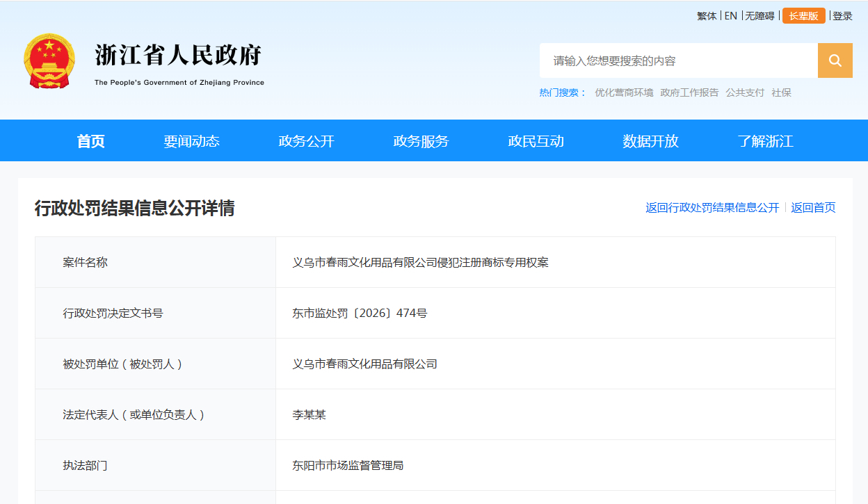868x504 pixels.
Task: Click the 行政处罚决定文书号 row label
Action: coord(113,313)
